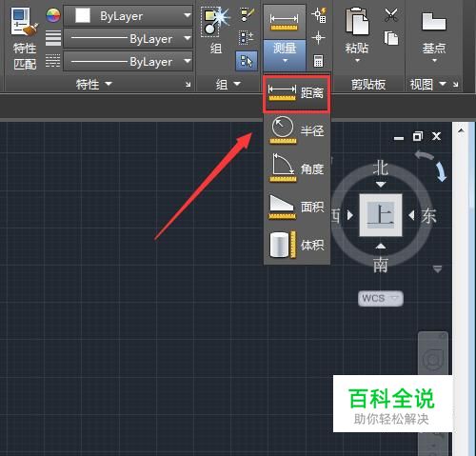This screenshot has height=456, width=476.
Task: Rotate view clockwise with ViewCube blue arrow
Action: pos(442,171)
